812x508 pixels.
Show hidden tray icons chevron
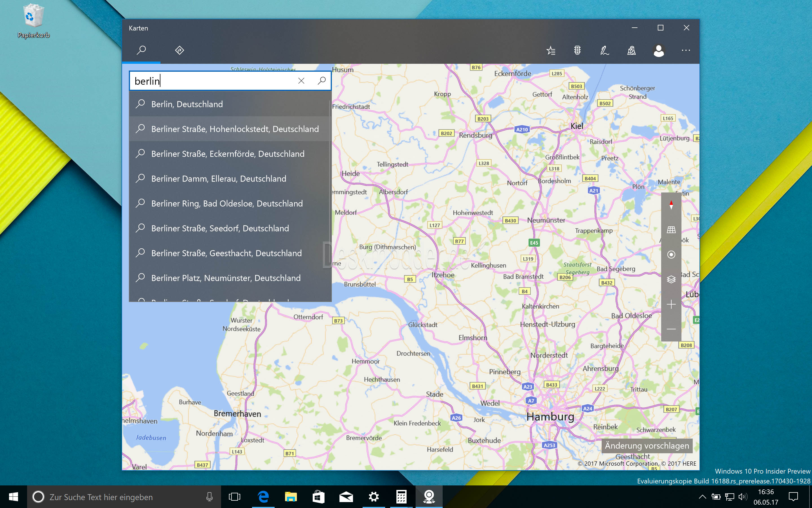702,497
